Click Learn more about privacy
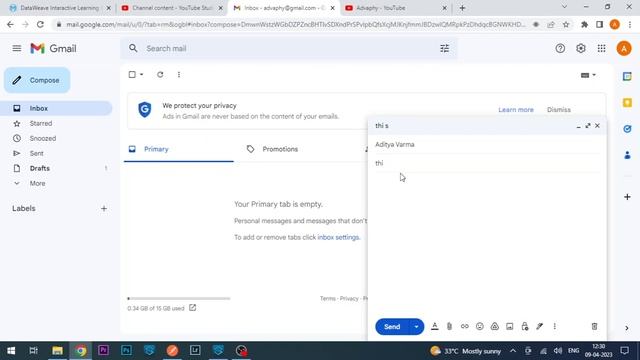 coord(516,110)
